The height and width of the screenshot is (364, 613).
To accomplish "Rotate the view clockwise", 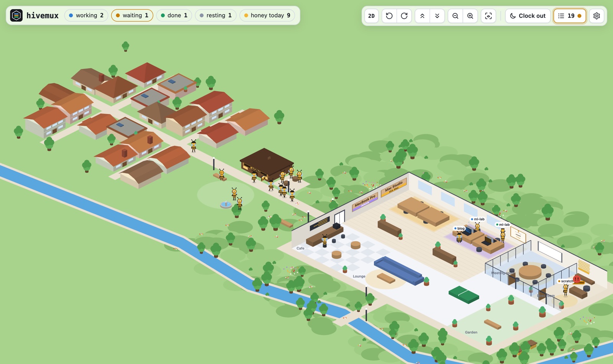I will (x=404, y=16).
